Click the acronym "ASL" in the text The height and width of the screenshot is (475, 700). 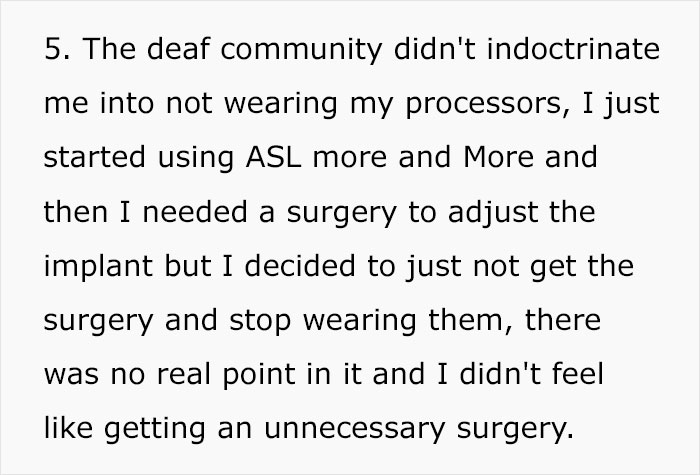pyautogui.click(x=273, y=157)
